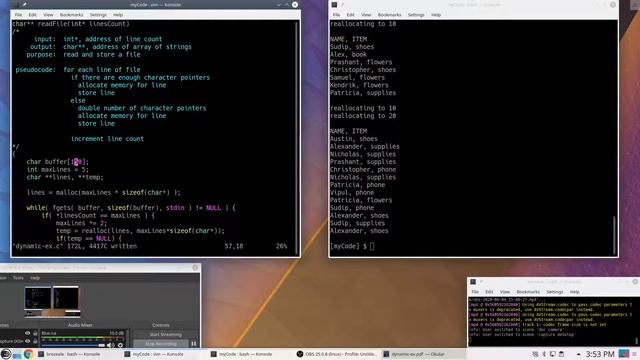
Task: Lock the capture source in OBS
Action: pyautogui.click(x=35, y=341)
